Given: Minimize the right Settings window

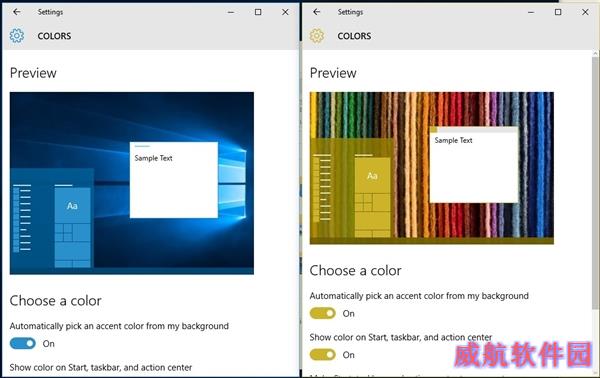Looking at the screenshot, I should tap(531, 12).
